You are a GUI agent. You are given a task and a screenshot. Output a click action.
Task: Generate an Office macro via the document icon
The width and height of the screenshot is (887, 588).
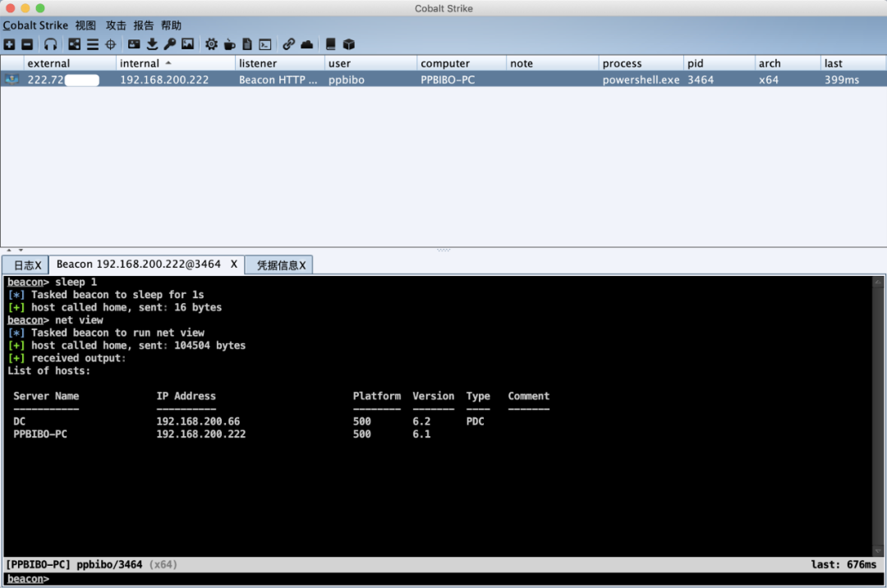(x=247, y=44)
